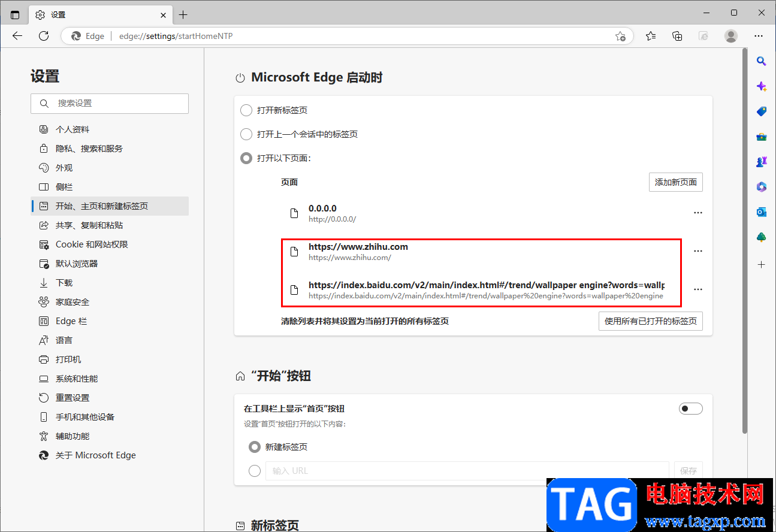The height and width of the screenshot is (532, 776).
Task: Open 外观 settings section
Action: click(110, 168)
